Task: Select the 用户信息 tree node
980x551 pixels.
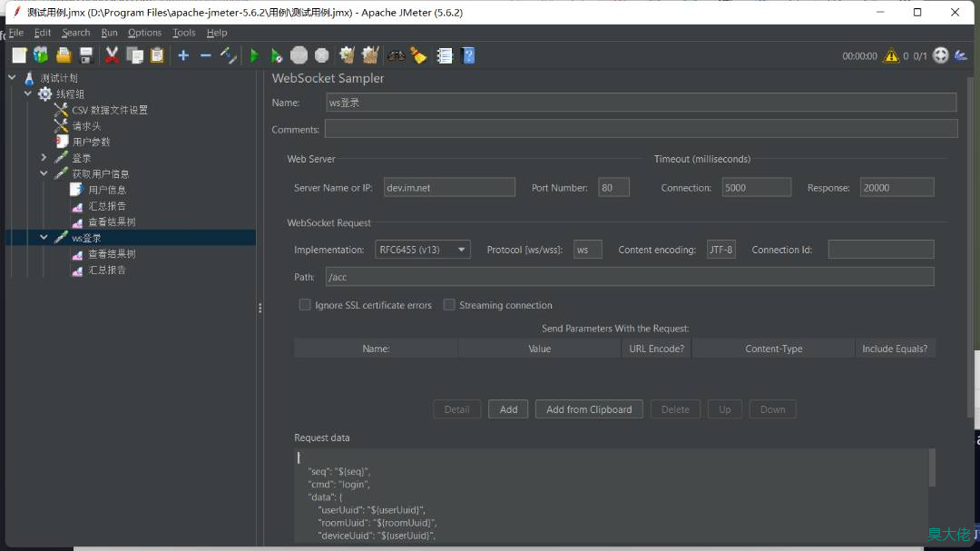Action: coord(107,190)
